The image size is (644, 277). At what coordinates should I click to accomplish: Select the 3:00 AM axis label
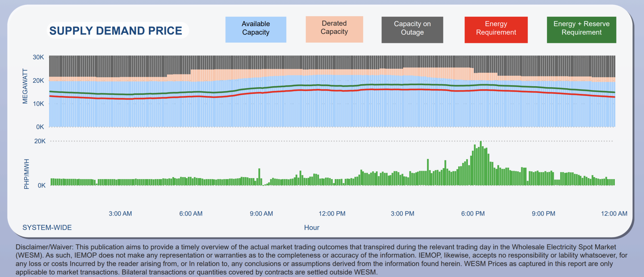click(x=120, y=214)
